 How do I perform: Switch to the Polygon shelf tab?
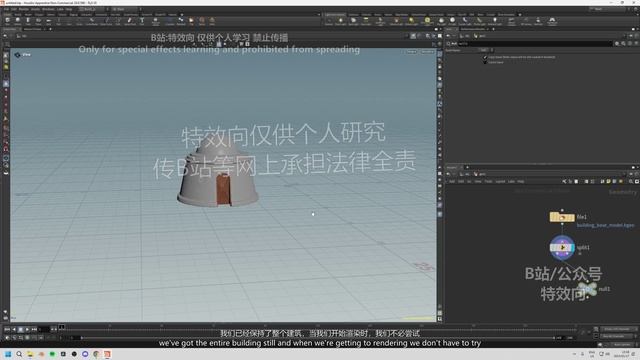tap(39, 15)
